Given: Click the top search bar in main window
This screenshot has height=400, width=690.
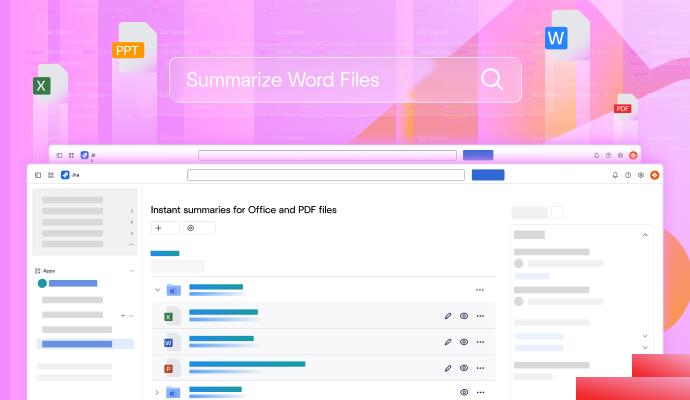Looking at the screenshot, I should [326, 175].
